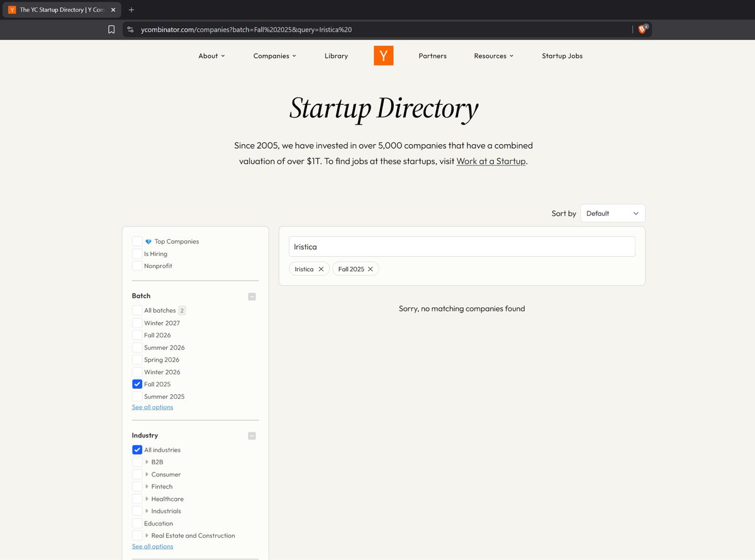Expand the Industrials industry subcategories

(x=147, y=511)
